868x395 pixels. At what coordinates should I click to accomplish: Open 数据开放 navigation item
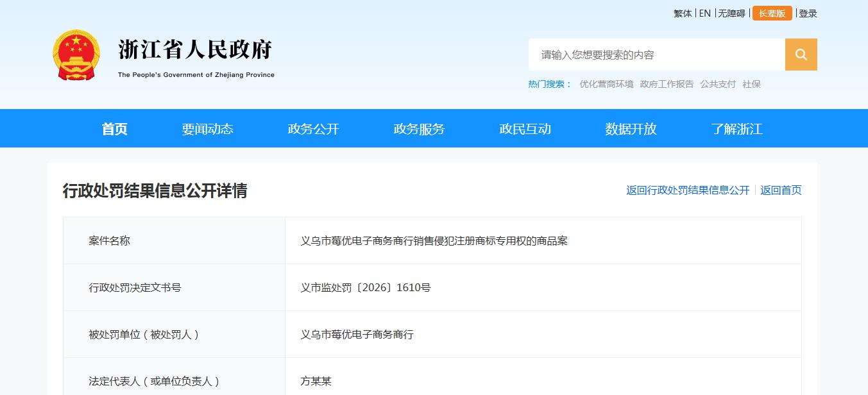pyautogui.click(x=631, y=129)
